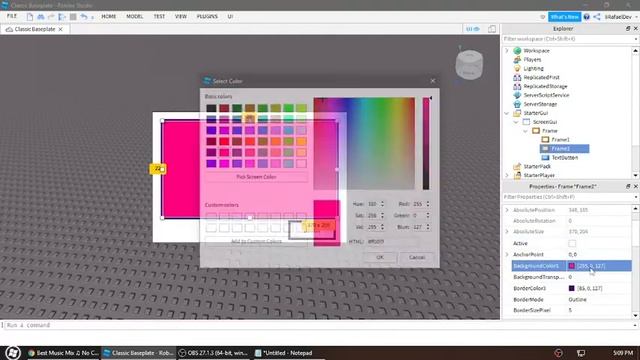Confirm color with OK button
This screenshot has height=360, width=640.
tap(380, 258)
